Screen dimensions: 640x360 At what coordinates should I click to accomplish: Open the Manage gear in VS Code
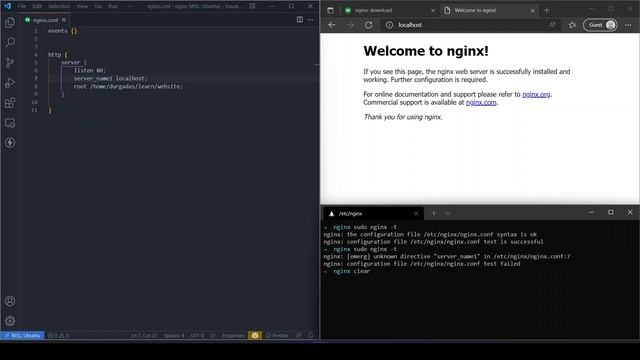click(x=10, y=321)
